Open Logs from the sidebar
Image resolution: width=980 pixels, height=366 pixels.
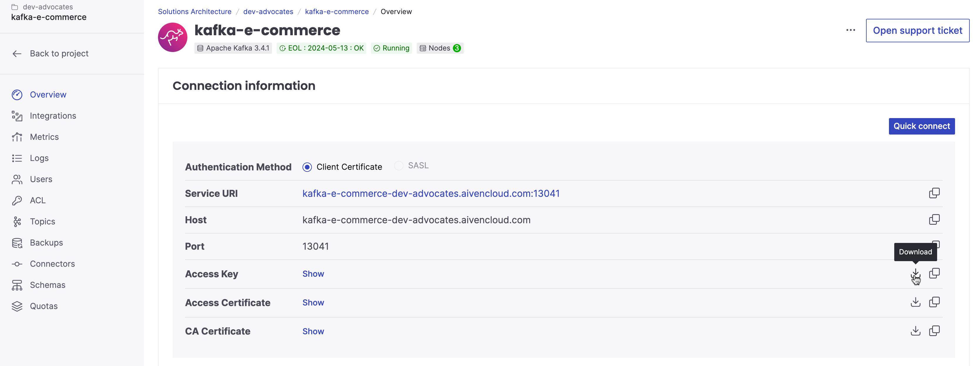[x=17, y=158]
